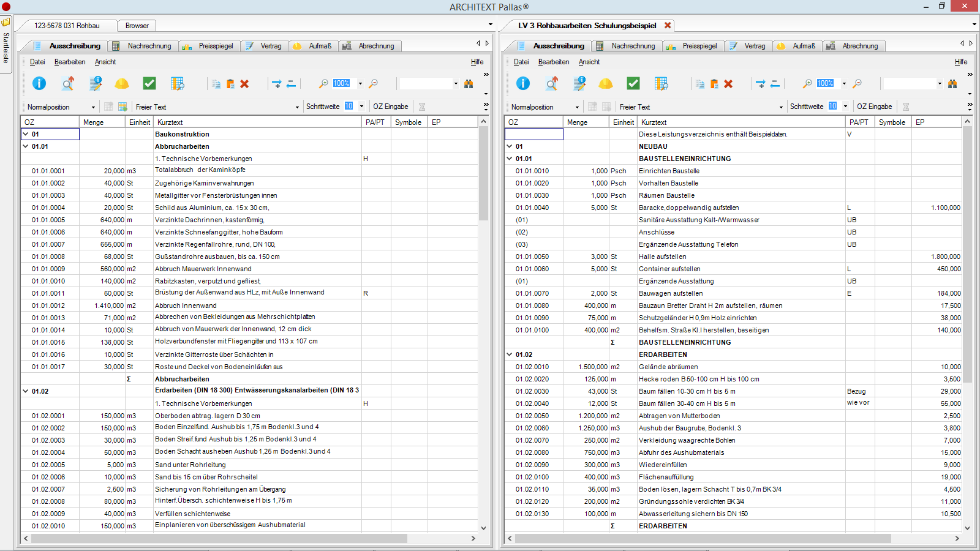The width and height of the screenshot is (980, 551).
Task: Collapse the 01.01 Baustelleneinrichtung group in right pane
Action: 510,158
